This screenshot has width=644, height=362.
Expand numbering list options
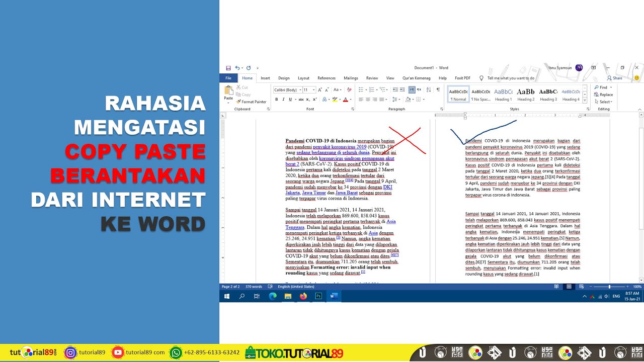pyautogui.click(x=377, y=90)
